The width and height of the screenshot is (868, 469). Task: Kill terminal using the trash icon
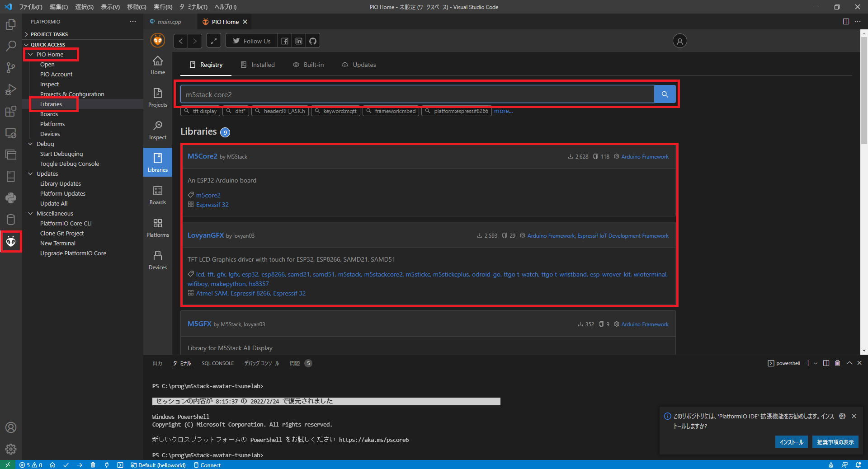click(837, 363)
